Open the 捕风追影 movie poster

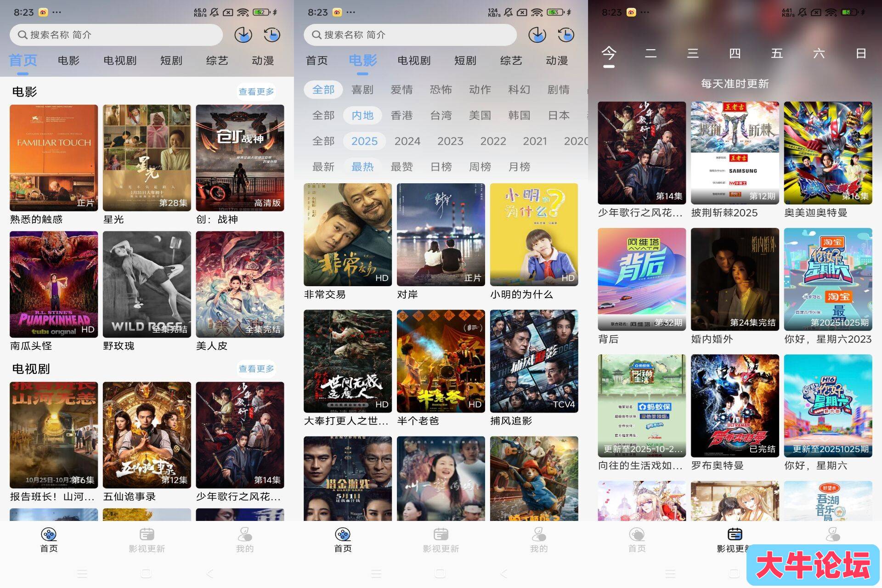[x=534, y=361]
